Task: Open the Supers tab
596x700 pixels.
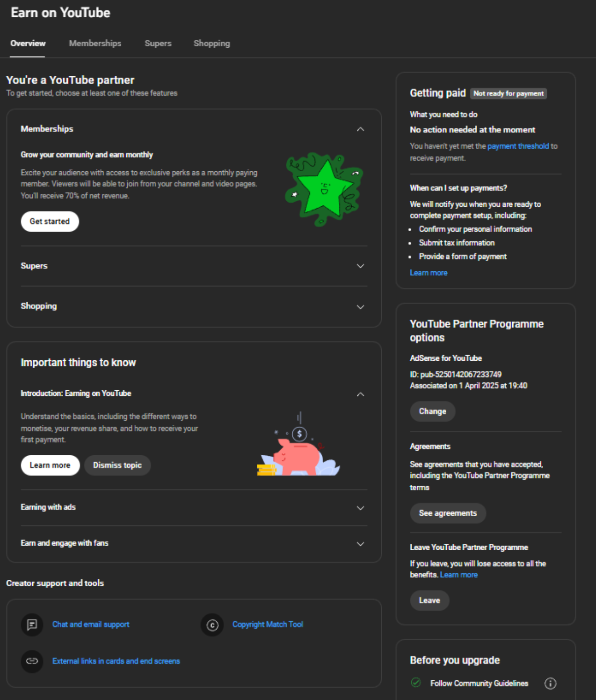Action: 158,44
